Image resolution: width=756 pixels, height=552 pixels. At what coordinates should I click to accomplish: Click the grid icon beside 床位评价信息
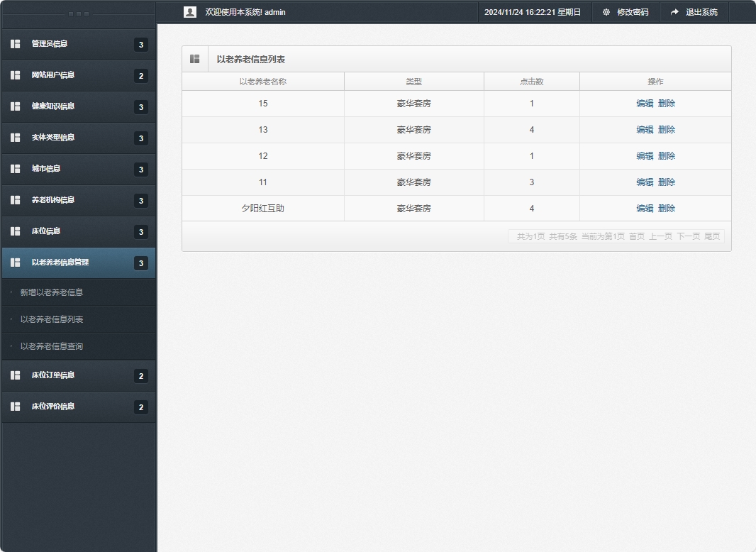16,407
